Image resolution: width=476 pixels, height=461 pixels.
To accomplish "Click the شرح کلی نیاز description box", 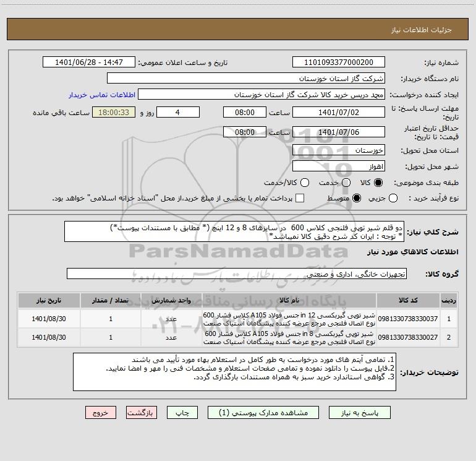I will 234,231.
